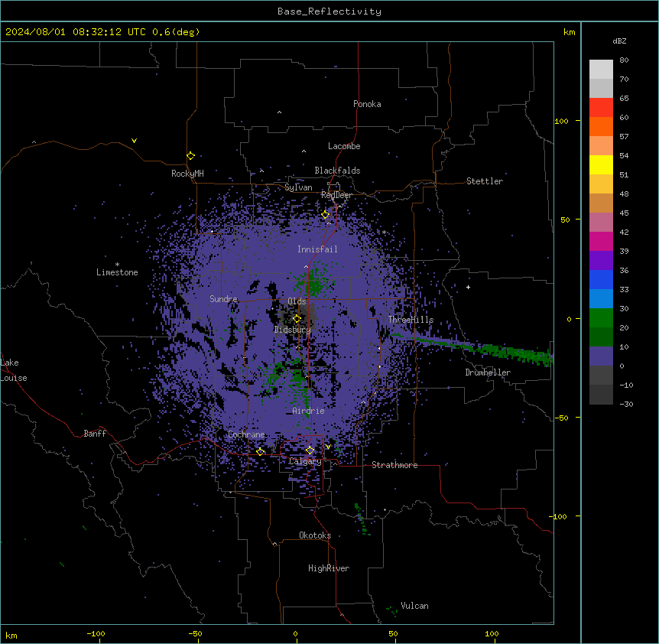Click the Sylvan label on map
The height and width of the screenshot is (644, 659).
(x=298, y=187)
